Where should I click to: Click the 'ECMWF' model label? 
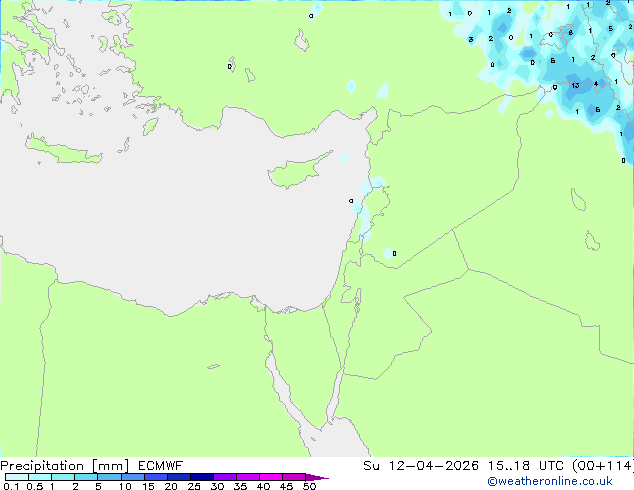tap(161, 466)
